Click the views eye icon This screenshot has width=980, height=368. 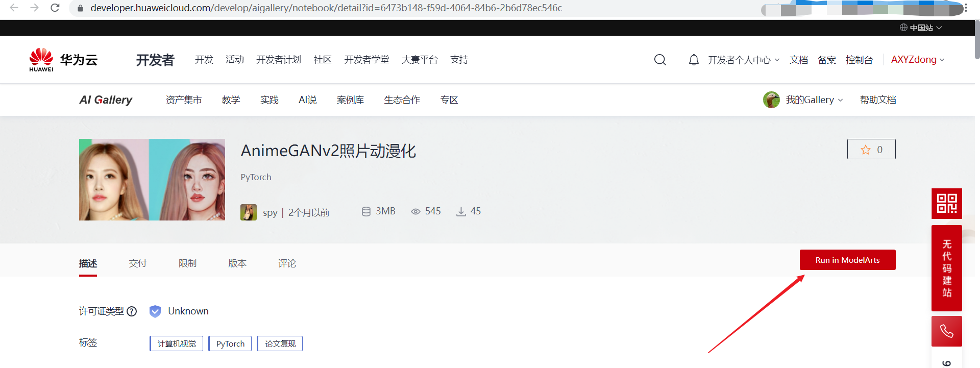[416, 211]
